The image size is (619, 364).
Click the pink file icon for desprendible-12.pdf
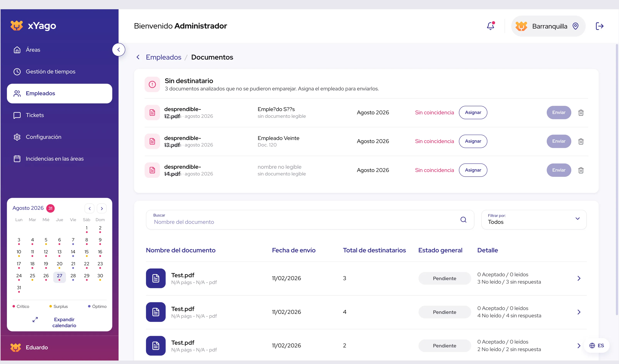pyautogui.click(x=152, y=112)
